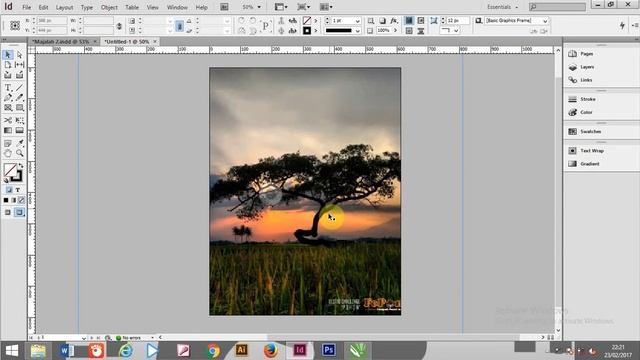Select the Zoom tool in tools panel

(x=19, y=153)
